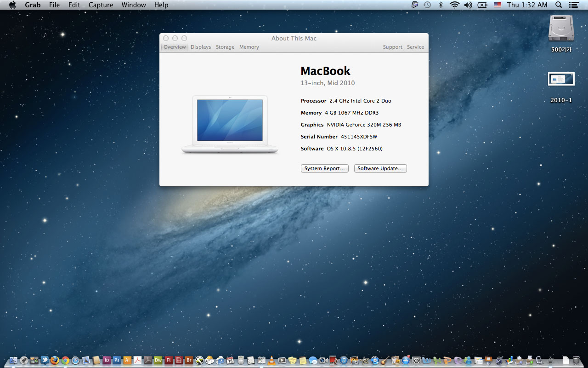Click the Software Update button
Screen dimensions: 588x368
click(380, 168)
